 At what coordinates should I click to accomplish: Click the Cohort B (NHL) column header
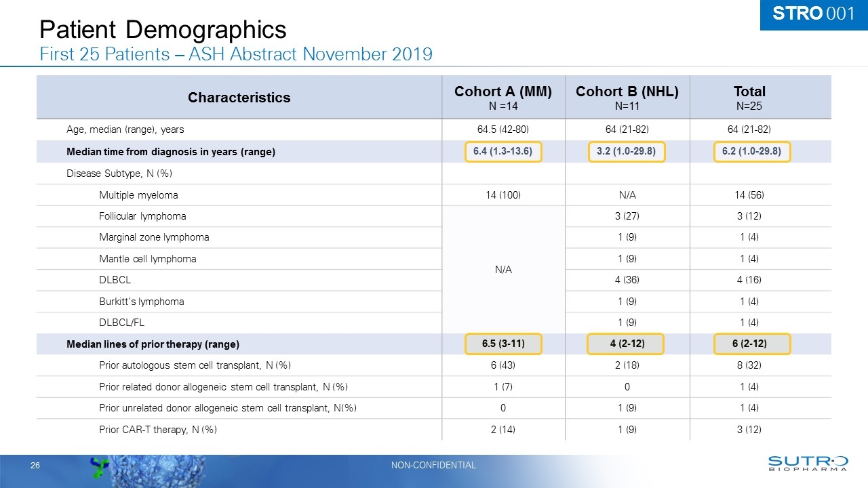[x=627, y=97]
